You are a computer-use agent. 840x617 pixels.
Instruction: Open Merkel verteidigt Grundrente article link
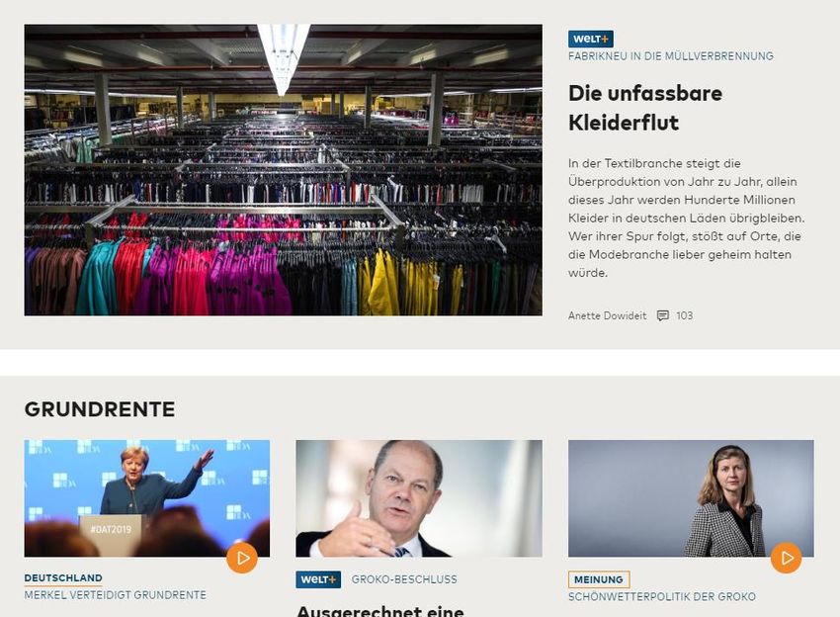click(116, 595)
